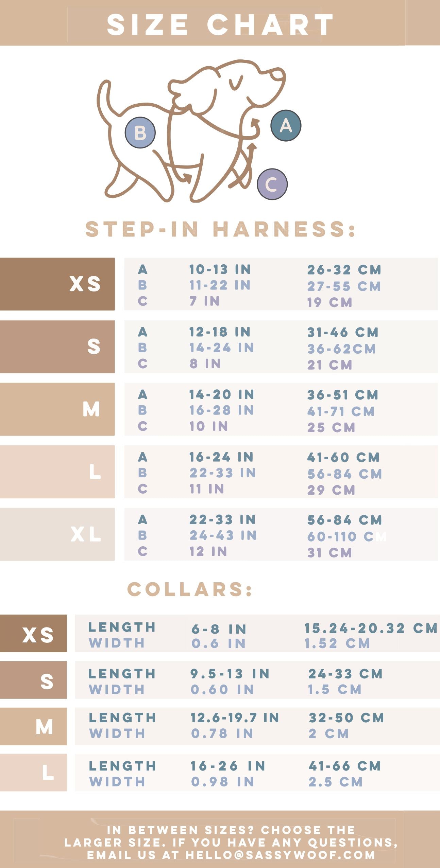Image resolution: width=440 pixels, height=868 pixels.
Task: Click the Step-In Harness heading
Action: 220,229
